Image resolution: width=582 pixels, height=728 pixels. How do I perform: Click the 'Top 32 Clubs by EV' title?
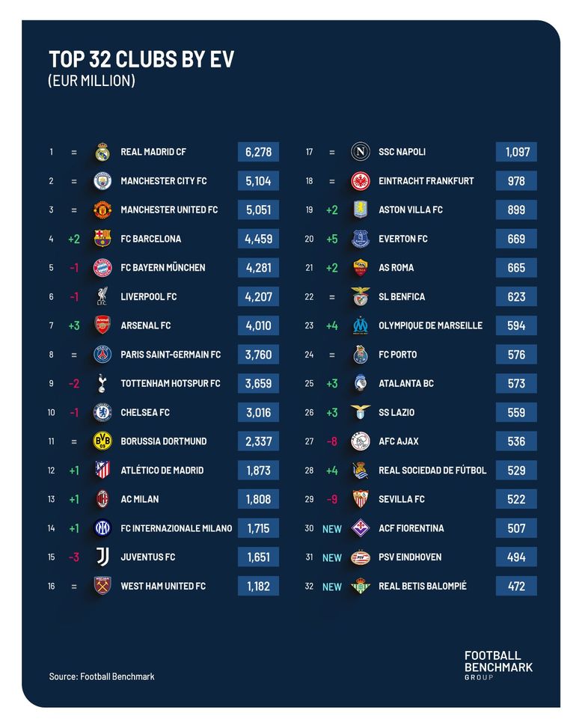(141, 60)
